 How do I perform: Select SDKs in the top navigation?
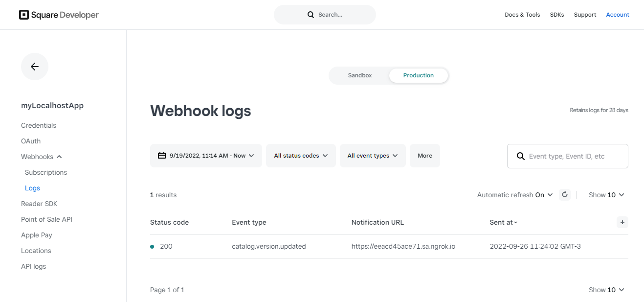pyautogui.click(x=557, y=15)
